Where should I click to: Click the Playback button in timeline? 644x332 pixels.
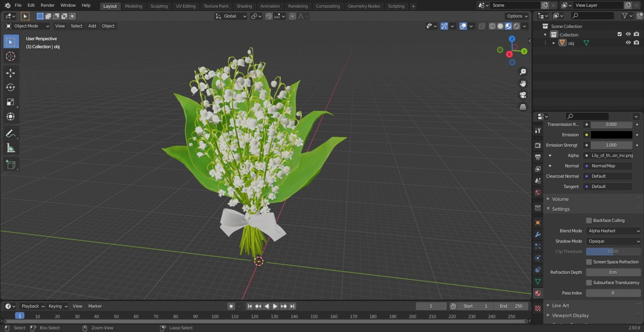point(33,306)
